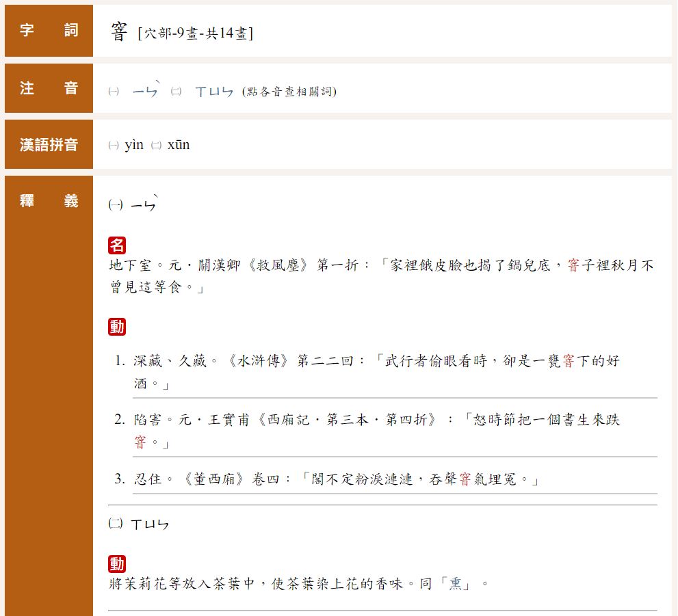Click the stroke info 穴部-9畫-共14畫
The width and height of the screenshot is (678, 616).
click(195, 34)
